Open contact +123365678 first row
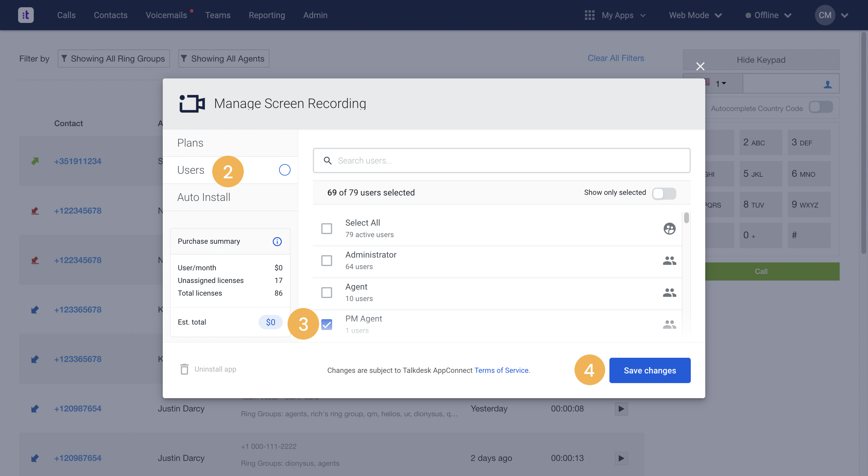The height and width of the screenshot is (476, 868). (x=77, y=310)
